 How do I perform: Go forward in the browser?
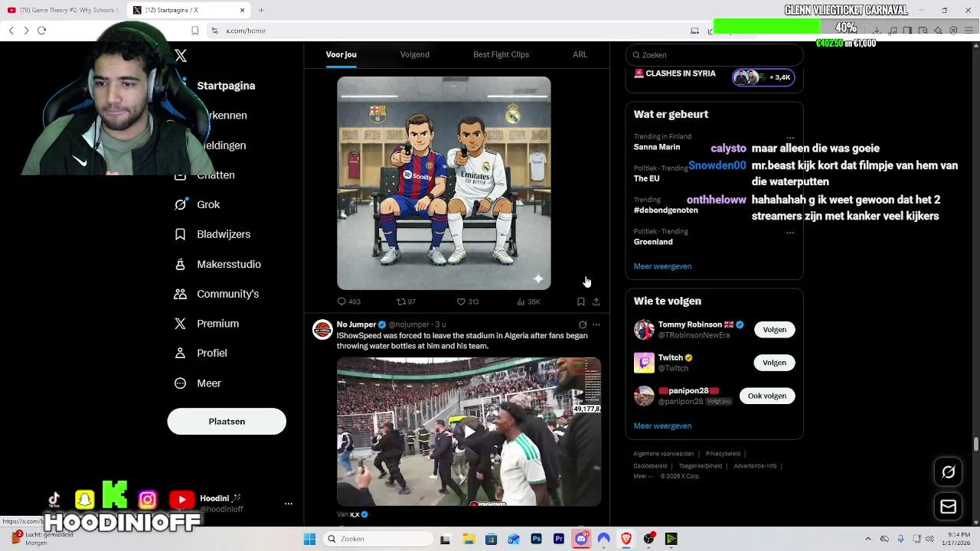[x=26, y=31]
